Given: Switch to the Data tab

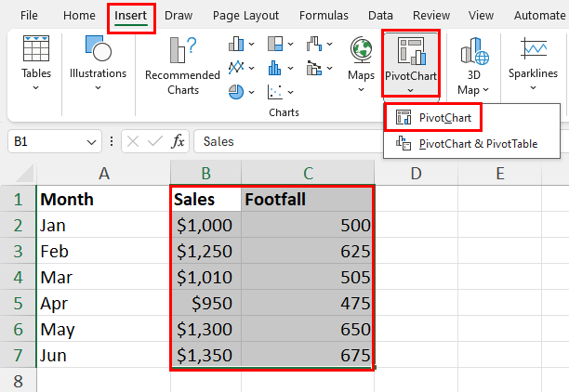Looking at the screenshot, I should 380,16.
